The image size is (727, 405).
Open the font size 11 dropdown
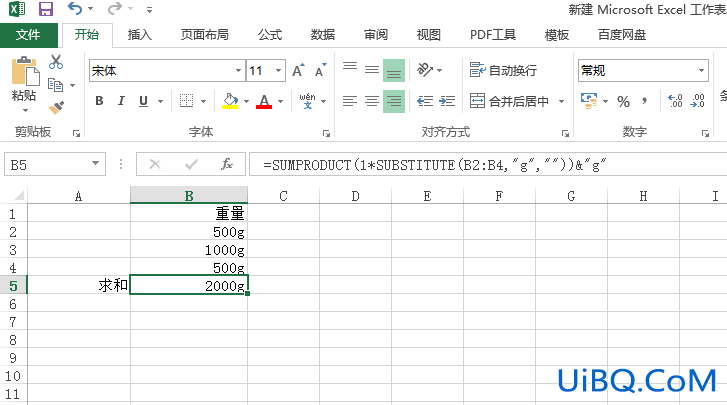[x=278, y=71]
